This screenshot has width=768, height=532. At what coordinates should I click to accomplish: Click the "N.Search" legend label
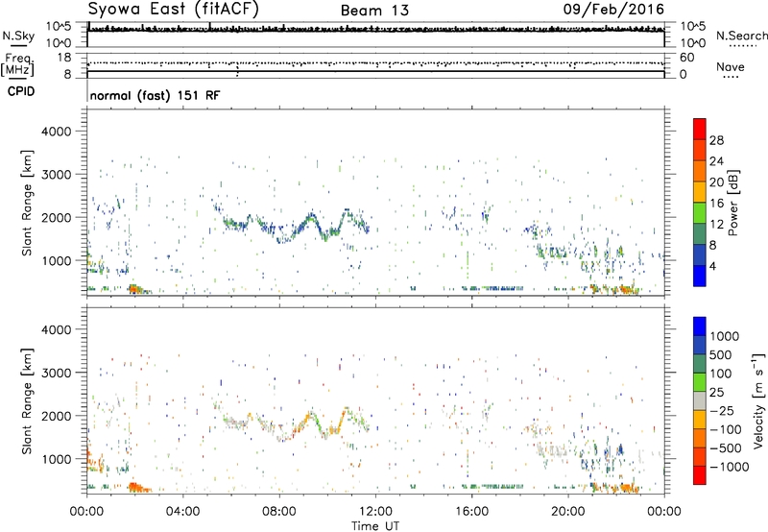[741, 36]
